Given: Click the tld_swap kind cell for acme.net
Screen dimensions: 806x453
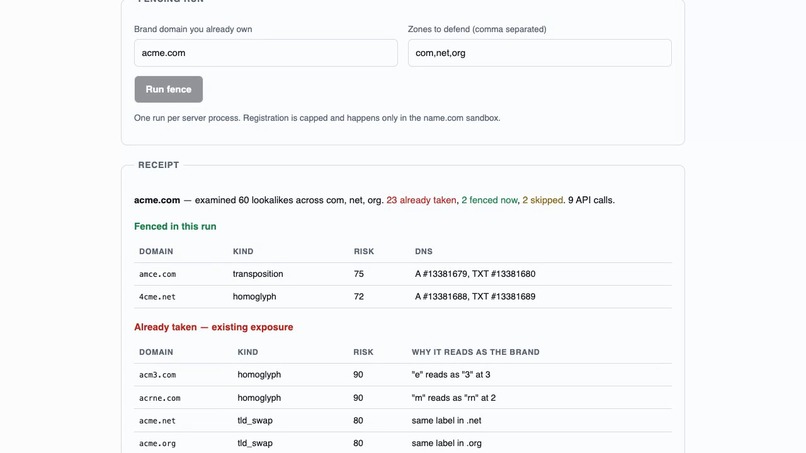Looking at the screenshot, I should coord(255,421).
